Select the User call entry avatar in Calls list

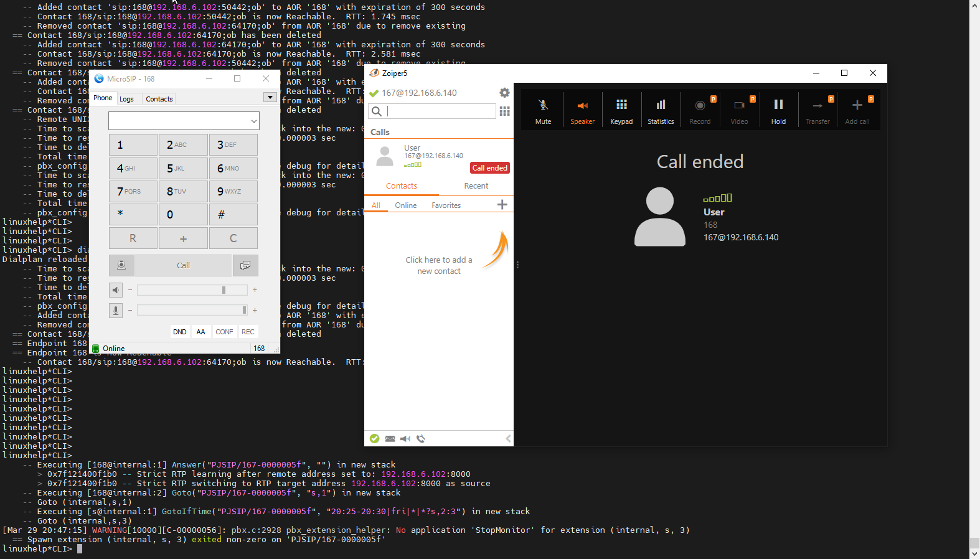[385, 156]
